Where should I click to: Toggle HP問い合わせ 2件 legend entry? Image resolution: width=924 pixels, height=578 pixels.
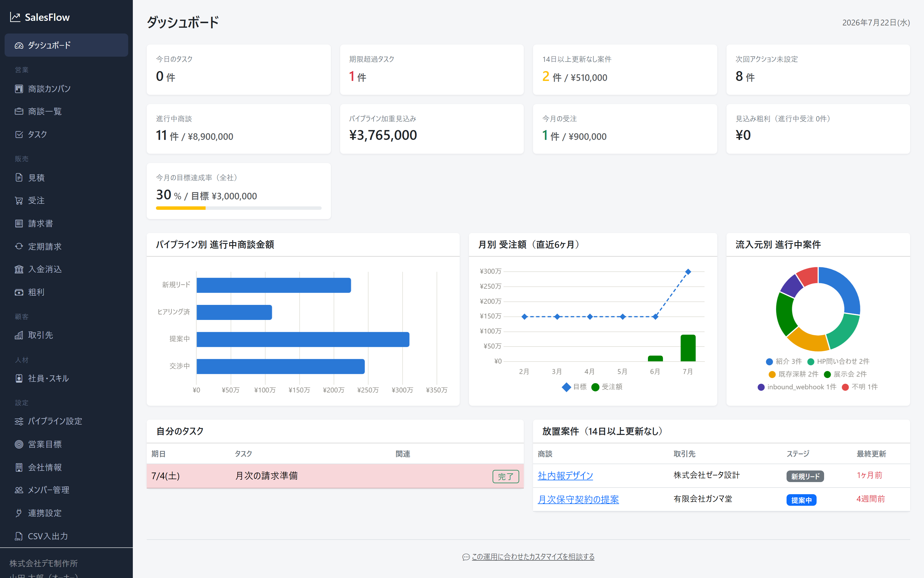838,361
